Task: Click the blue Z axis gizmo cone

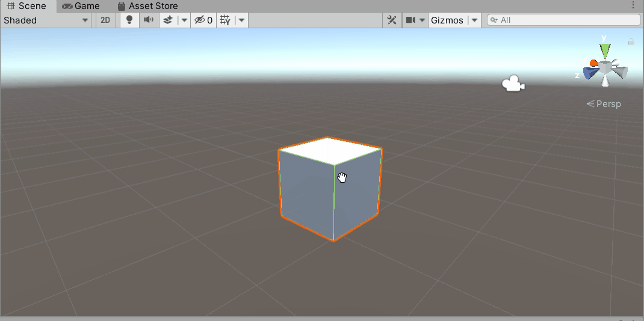Action: (590, 73)
